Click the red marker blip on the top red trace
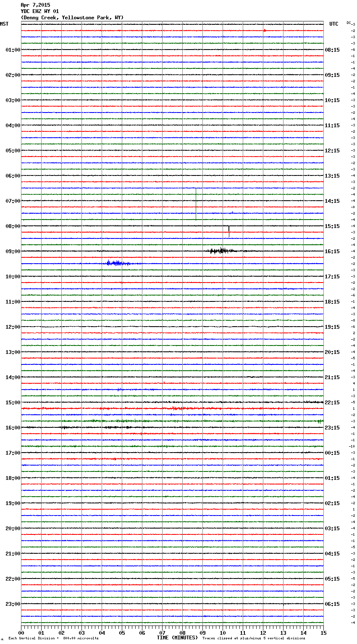This screenshot has width=357, height=644. point(265,31)
